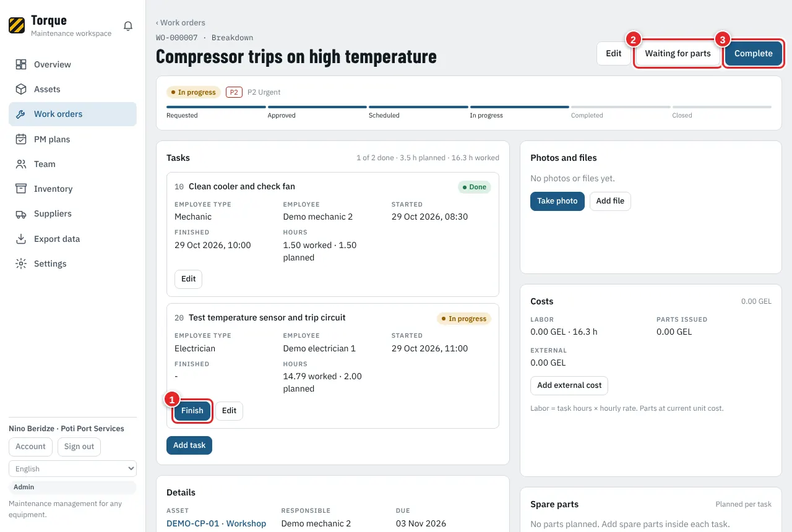Click the Team people icon
Screen dimensions: 792x532
pyautogui.click(x=21, y=164)
